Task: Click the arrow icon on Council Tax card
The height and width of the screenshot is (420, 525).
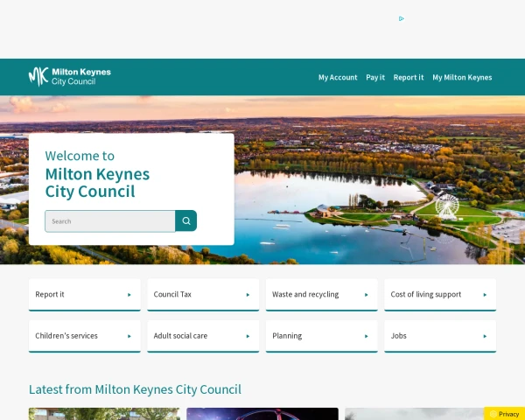Action: [x=248, y=295]
